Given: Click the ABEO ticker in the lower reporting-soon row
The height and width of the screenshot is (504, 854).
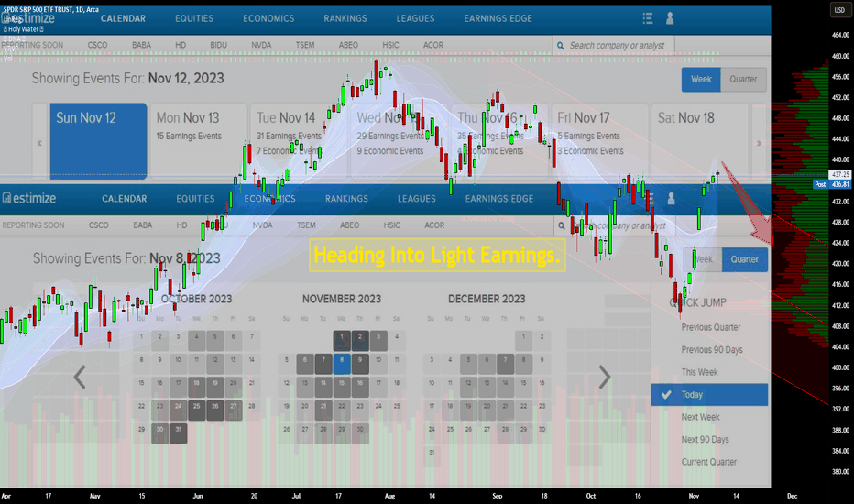Looking at the screenshot, I should pyautogui.click(x=350, y=225).
